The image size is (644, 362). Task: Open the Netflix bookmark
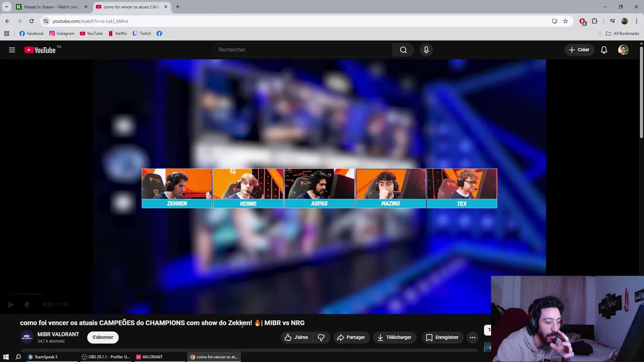point(118,33)
